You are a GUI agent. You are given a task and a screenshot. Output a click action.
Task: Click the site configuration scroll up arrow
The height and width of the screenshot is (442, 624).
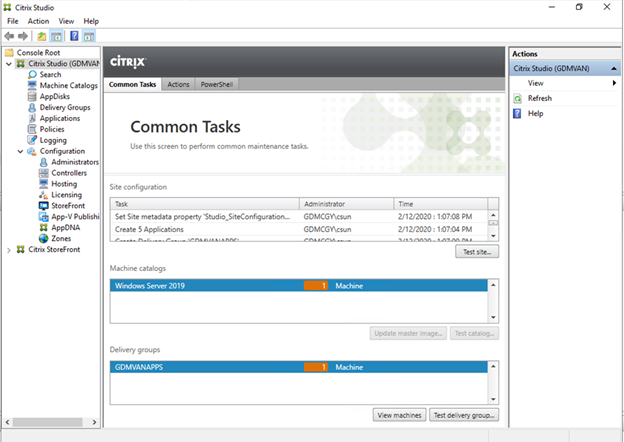(x=493, y=215)
